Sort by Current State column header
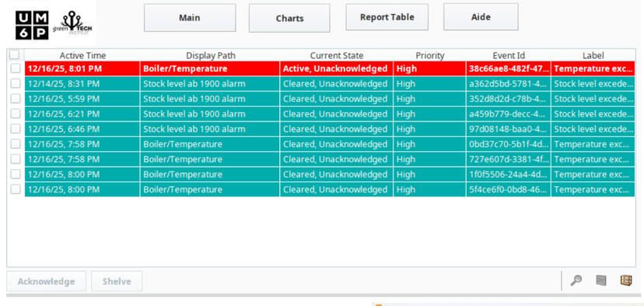Screen dimensions: 644x306 [x=337, y=55]
